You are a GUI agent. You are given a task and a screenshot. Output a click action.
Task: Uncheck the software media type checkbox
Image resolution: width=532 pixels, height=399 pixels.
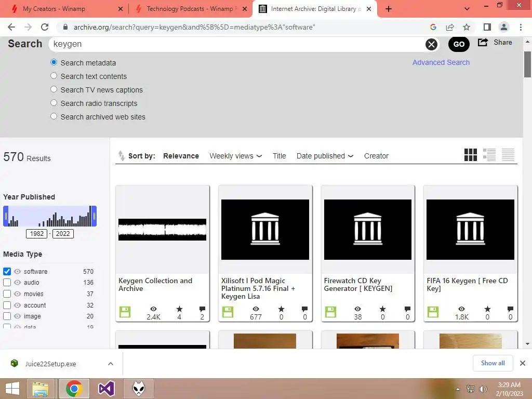pyautogui.click(x=7, y=271)
